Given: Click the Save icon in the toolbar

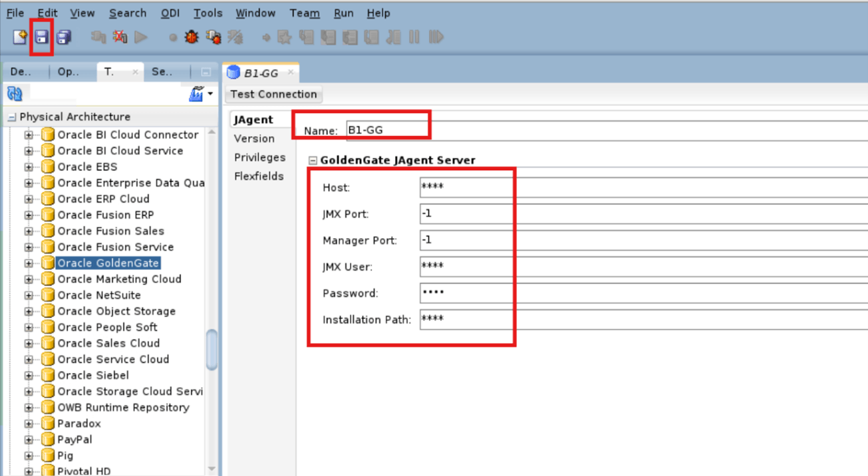Looking at the screenshot, I should [41, 37].
